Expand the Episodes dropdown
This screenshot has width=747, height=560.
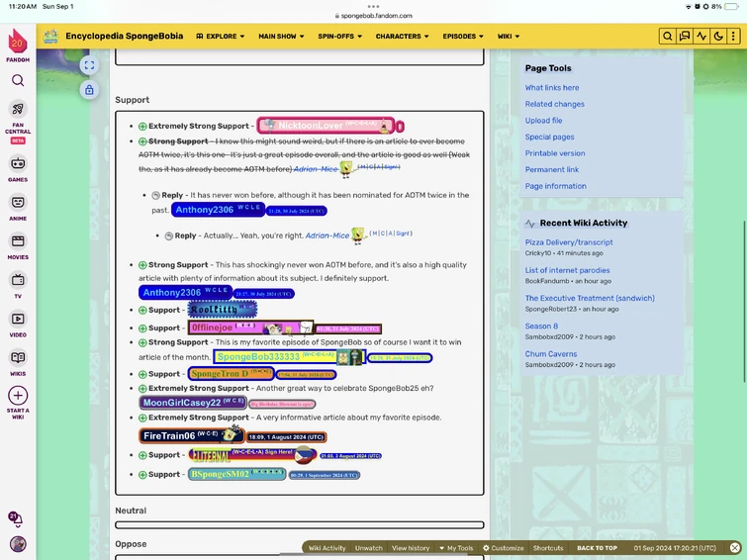point(463,37)
